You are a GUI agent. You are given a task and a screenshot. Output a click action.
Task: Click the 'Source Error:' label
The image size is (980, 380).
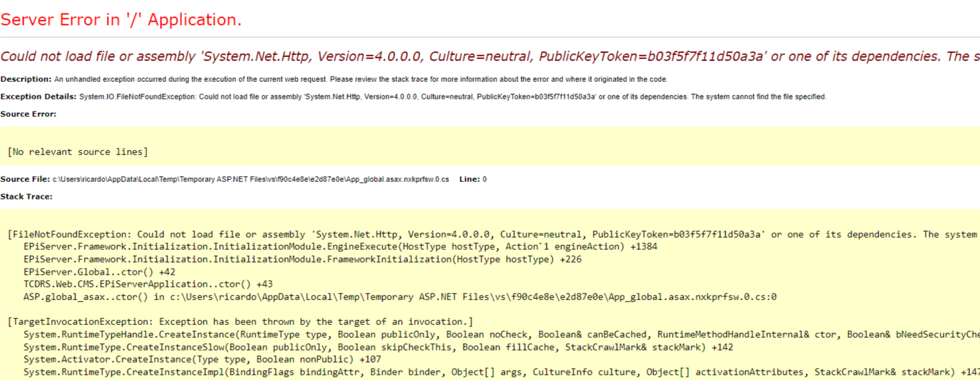coord(28,114)
